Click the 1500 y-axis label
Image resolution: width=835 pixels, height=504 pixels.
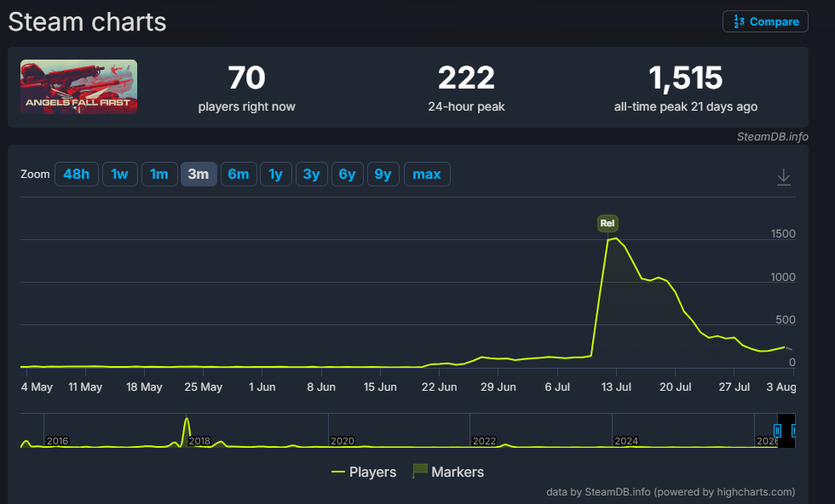pos(783,233)
